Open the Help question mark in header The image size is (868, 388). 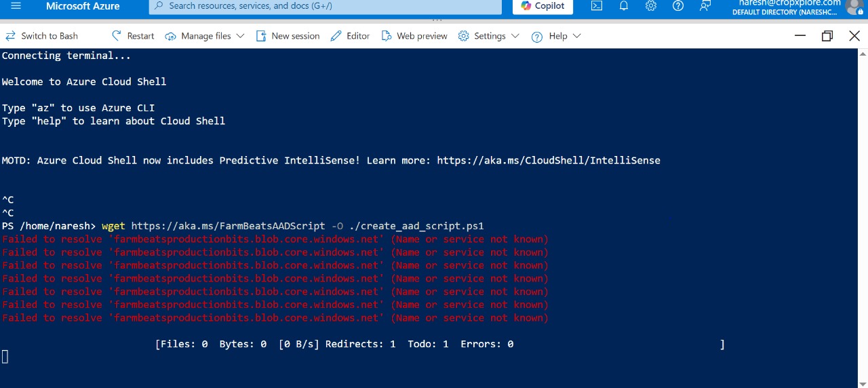click(x=678, y=5)
